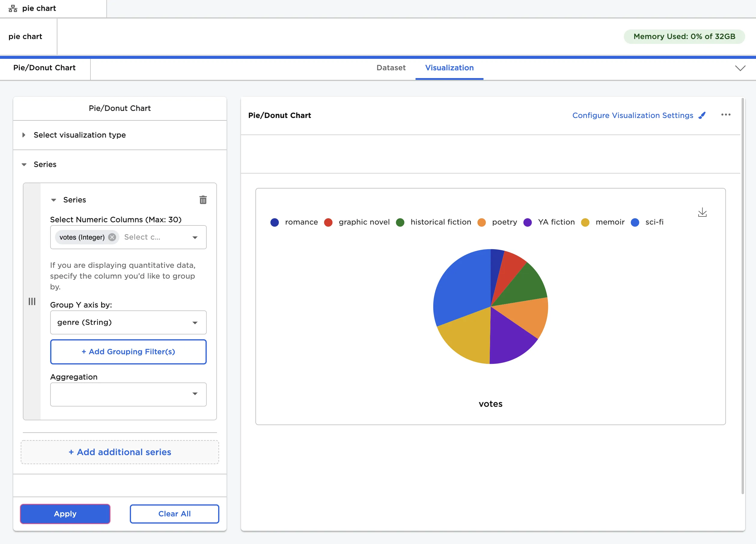The width and height of the screenshot is (756, 544).
Task: Remove the votes (Integer) chip
Action: click(112, 237)
